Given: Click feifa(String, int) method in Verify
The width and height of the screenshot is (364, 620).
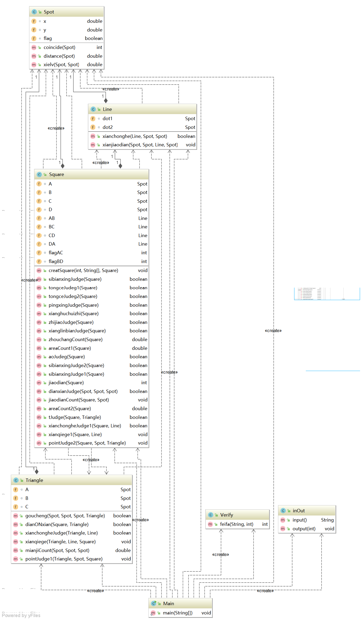Looking at the screenshot, I should 238,524.
